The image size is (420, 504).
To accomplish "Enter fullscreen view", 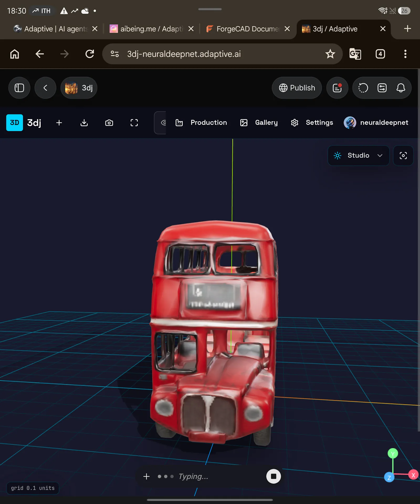I will pyautogui.click(x=134, y=123).
